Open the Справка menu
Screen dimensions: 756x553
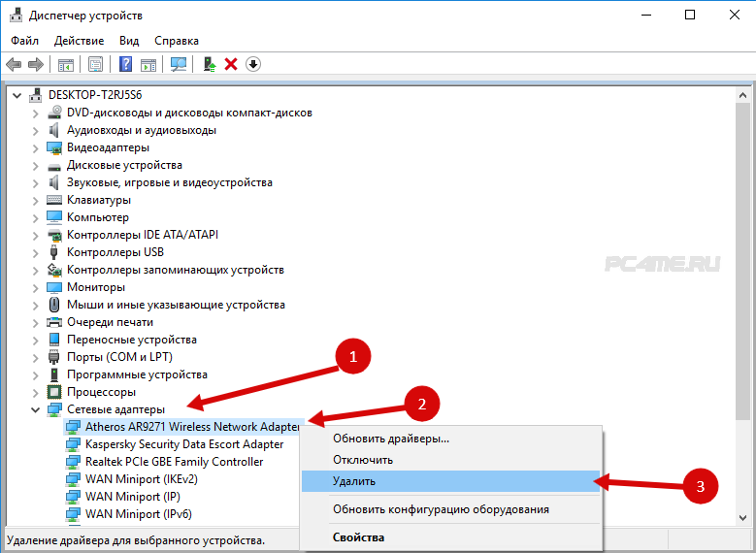[x=177, y=41]
